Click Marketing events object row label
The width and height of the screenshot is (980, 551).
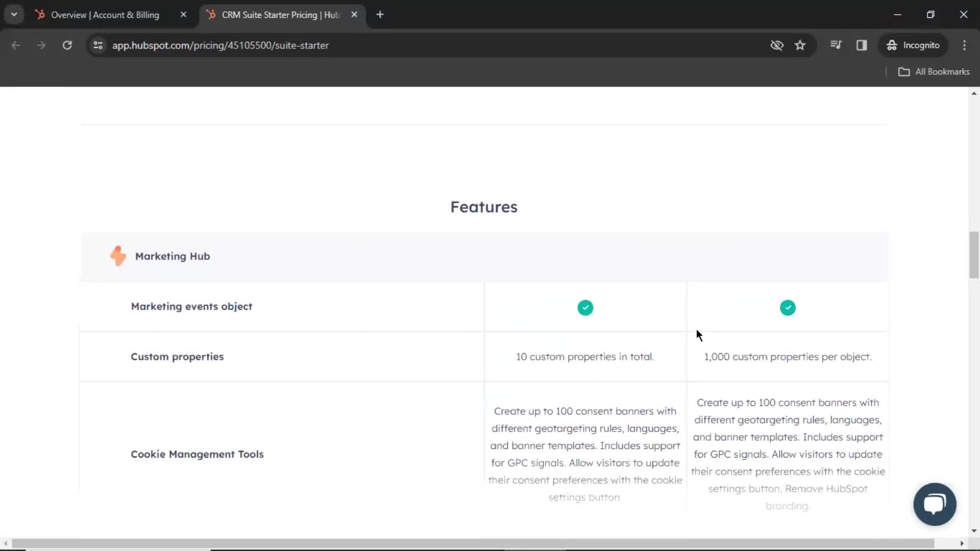tap(191, 307)
